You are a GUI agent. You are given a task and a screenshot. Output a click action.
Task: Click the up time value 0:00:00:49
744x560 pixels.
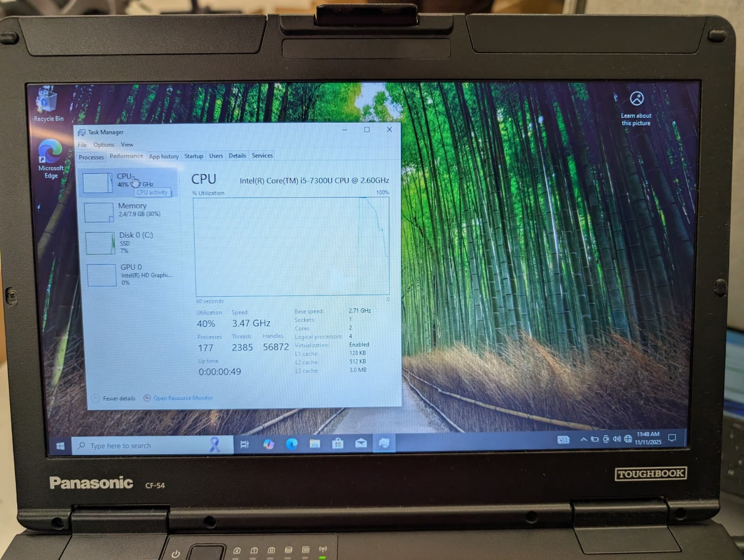219,372
